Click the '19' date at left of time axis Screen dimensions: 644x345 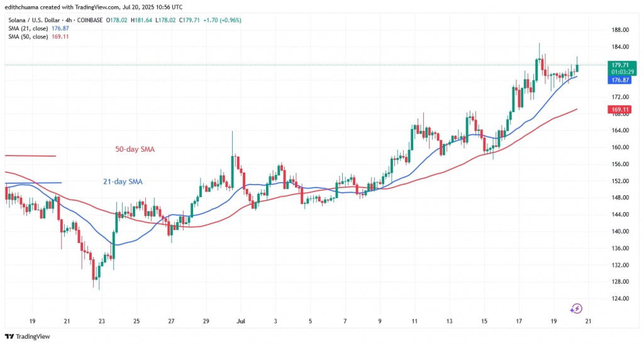(32, 320)
